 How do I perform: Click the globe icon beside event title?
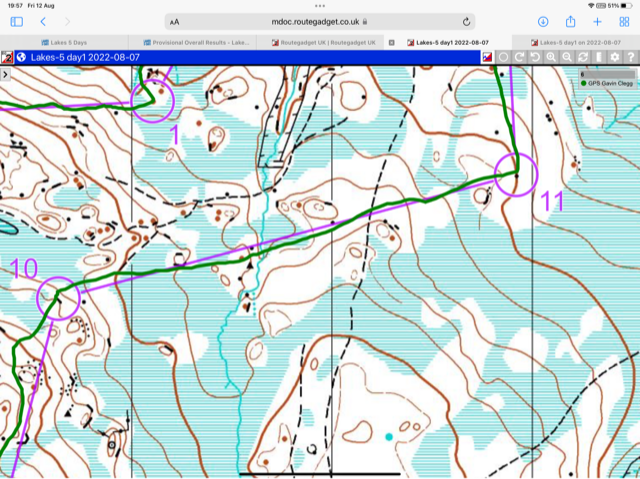point(21,57)
